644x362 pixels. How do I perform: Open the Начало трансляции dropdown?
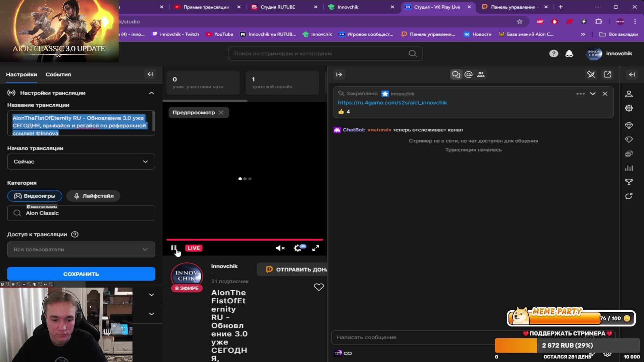81,162
